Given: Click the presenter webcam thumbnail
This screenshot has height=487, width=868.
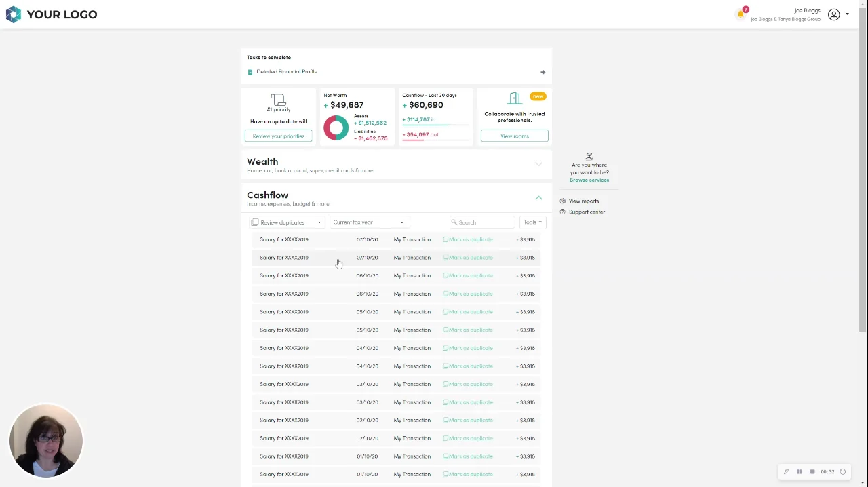Looking at the screenshot, I should [x=46, y=441].
